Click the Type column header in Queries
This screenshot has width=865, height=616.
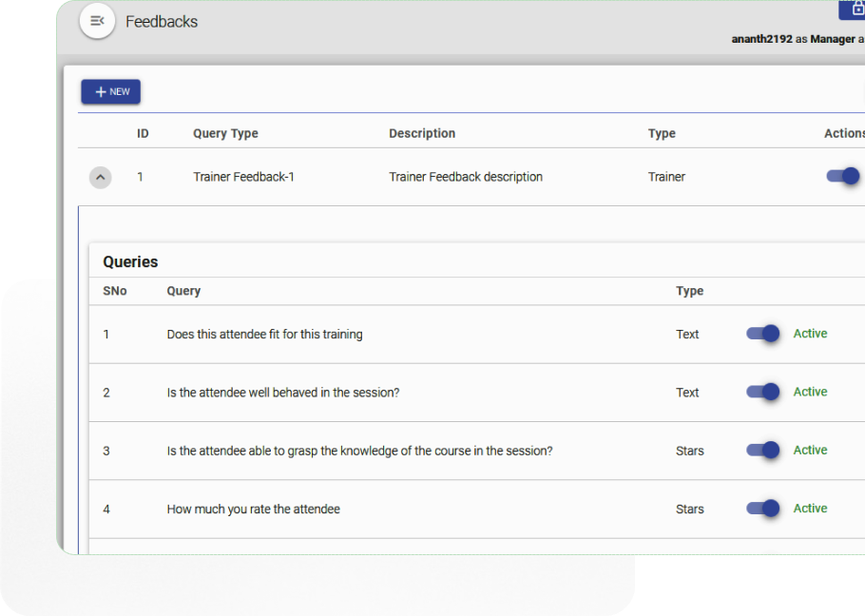[x=689, y=291]
